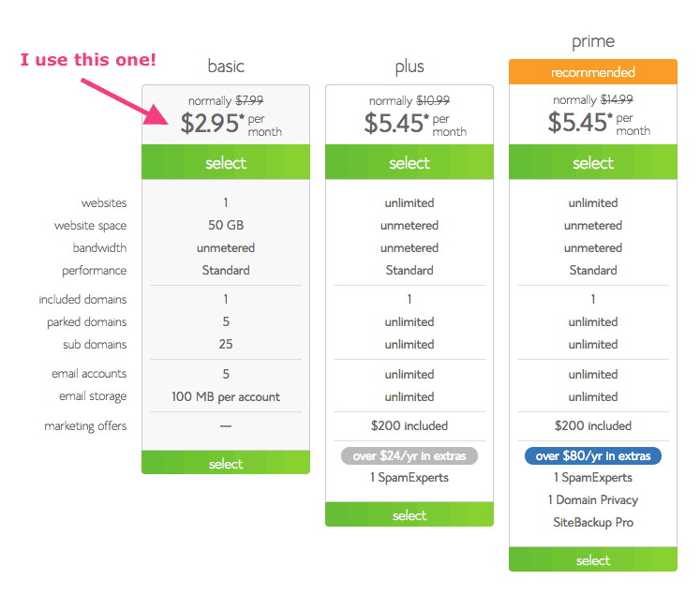This screenshot has height=595, width=700.
Task: Click 1 Domain Privacy in prime plan
Action: (x=593, y=500)
